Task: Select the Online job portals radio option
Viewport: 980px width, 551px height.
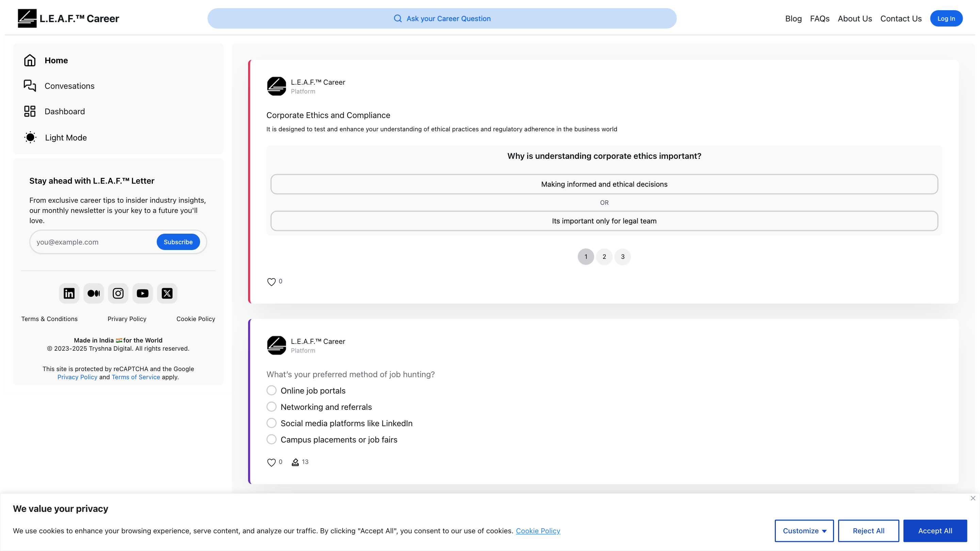Action: click(x=271, y=390)
